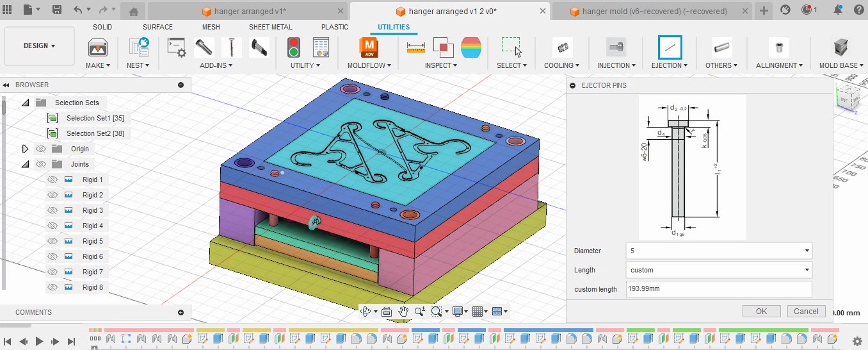
Task: Launch the Nest arrange tool
Action: pyautogui.click(x=138, y=47)
